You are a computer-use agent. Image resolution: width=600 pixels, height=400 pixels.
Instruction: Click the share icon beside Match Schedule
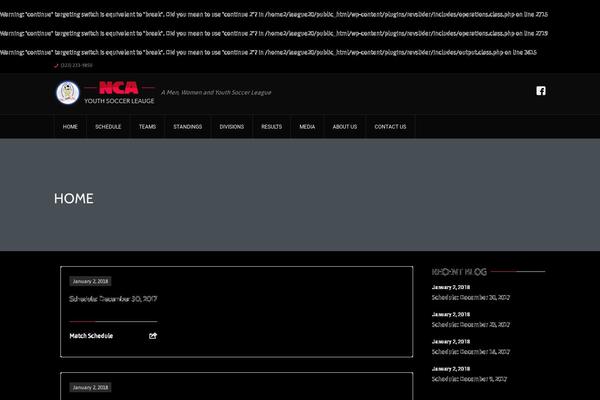[x=153, y=336]
